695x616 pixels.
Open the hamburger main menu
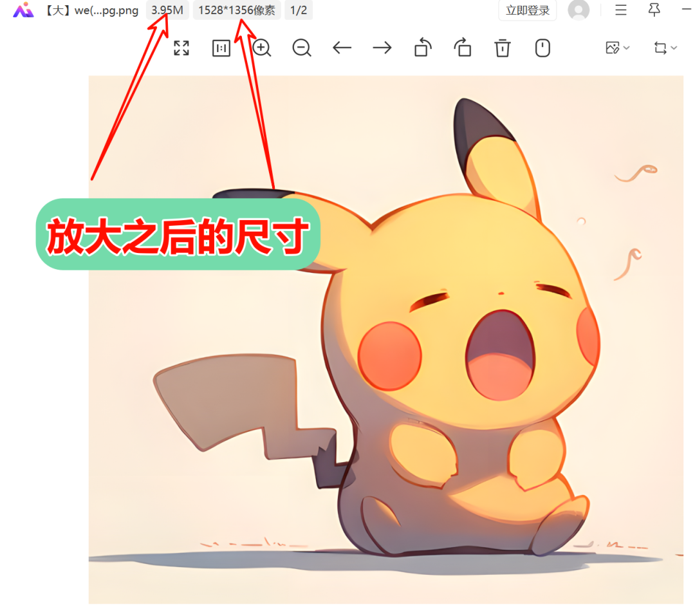pos(620,10)
